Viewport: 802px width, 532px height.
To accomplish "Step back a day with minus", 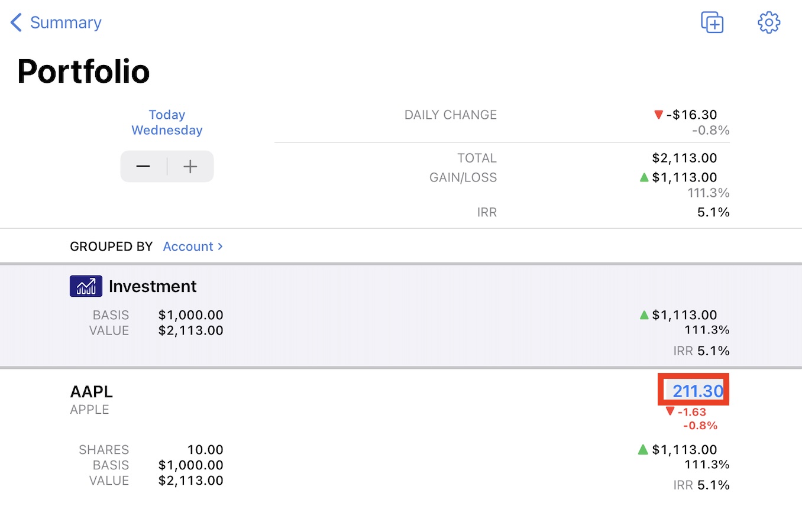I will pyautogui.click(x=143, y=167).
